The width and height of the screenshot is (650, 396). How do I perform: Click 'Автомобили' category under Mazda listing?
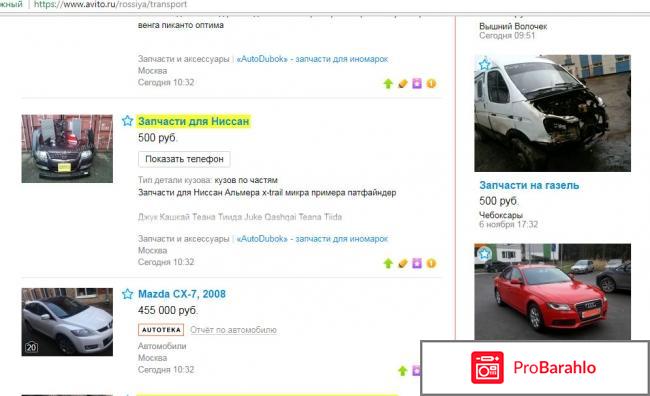[x=162, y=346]
